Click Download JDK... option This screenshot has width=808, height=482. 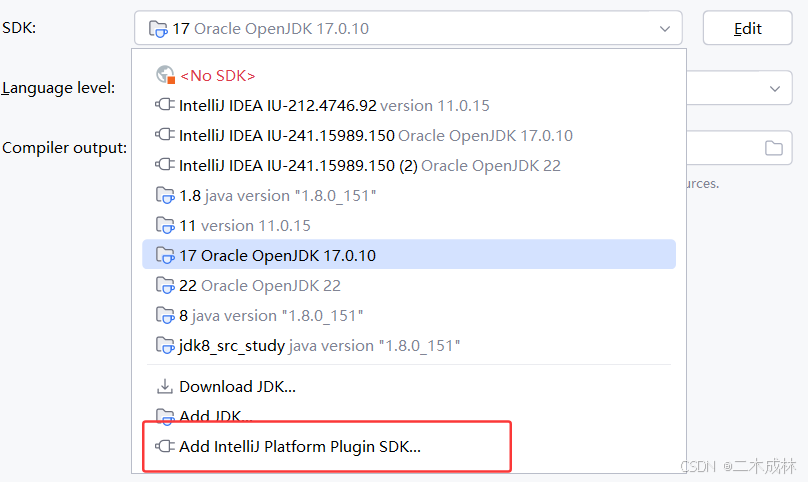pyautogui.click(x=409, y=387)
